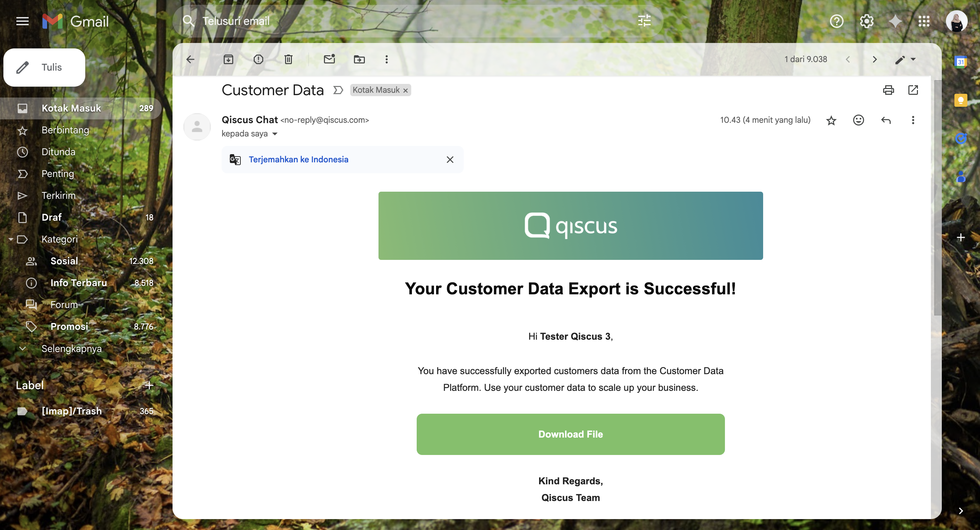The image size is (980, 530).
Task: Open message more options menu
Action: pyautogui.click(x=913, y=120)
